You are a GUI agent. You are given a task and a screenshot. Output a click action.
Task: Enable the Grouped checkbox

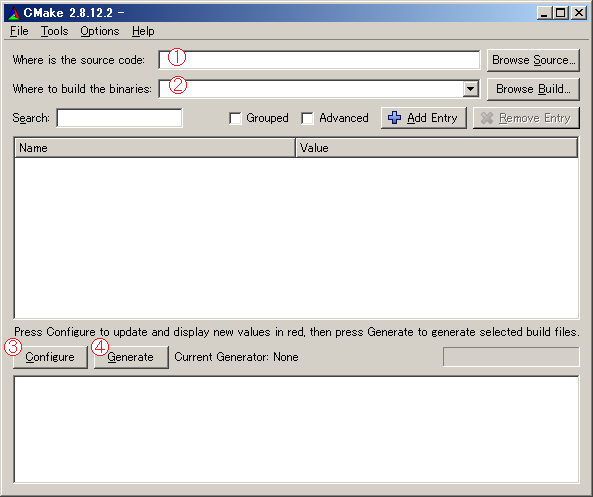(235, 118)
